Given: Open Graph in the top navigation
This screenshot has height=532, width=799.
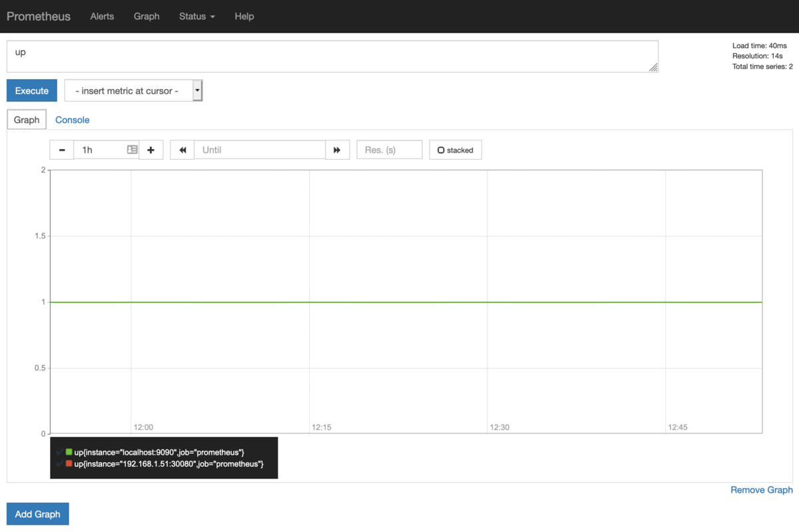Looking at the screenshot, I should (146, 17).
